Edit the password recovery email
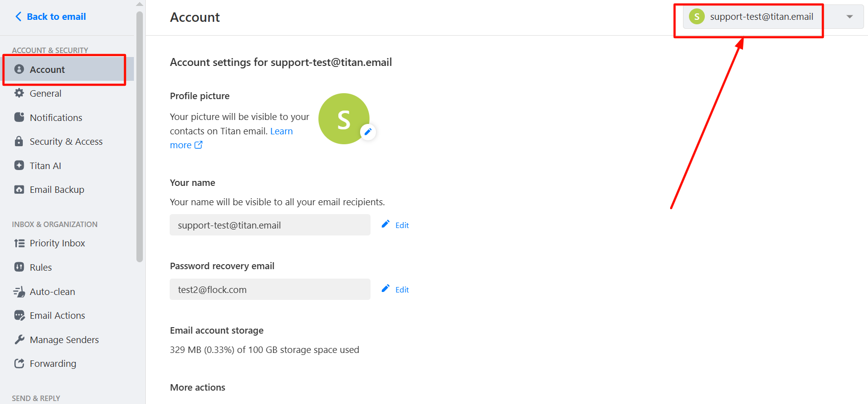Image resolution: width=868 pixels, height=404 pixels. pos(395,289)
